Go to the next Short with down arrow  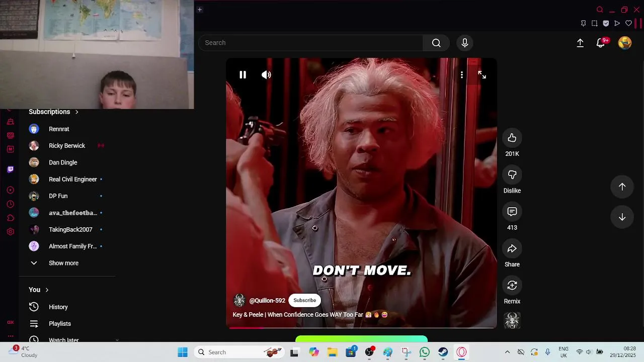(x=622, y=217)
